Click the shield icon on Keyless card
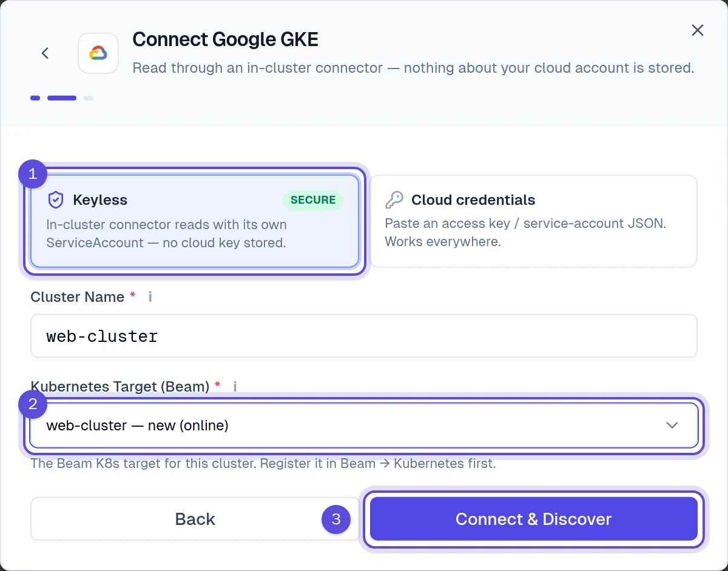Screen dimensions: 728x571 (x=56, y=200)
